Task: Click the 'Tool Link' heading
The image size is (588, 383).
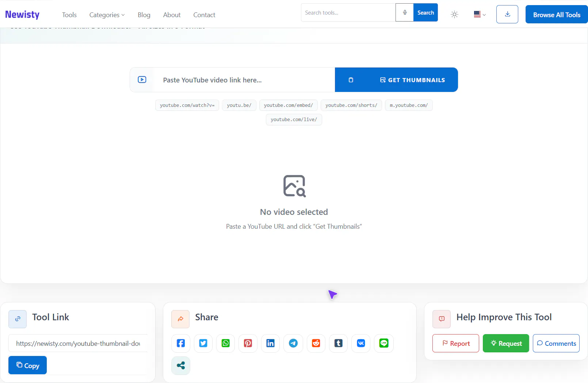Action: (51, 317)
